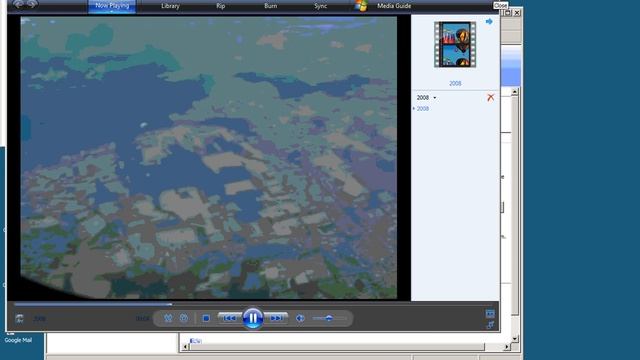This screenshot has width=640, height=360.
Task: Click along the seek bar above the controls
Action: click(253, 304)
